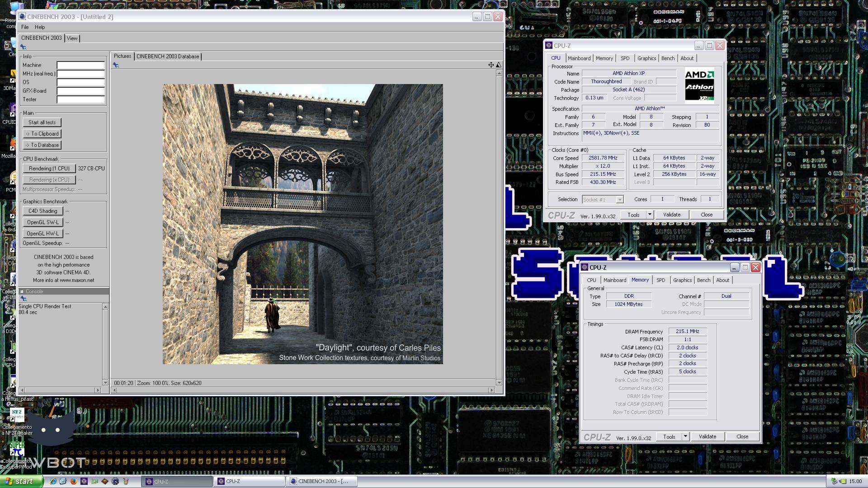
Task: Click the picture viewer vertical scrollbar down arrow
Action: pos(499,382)
